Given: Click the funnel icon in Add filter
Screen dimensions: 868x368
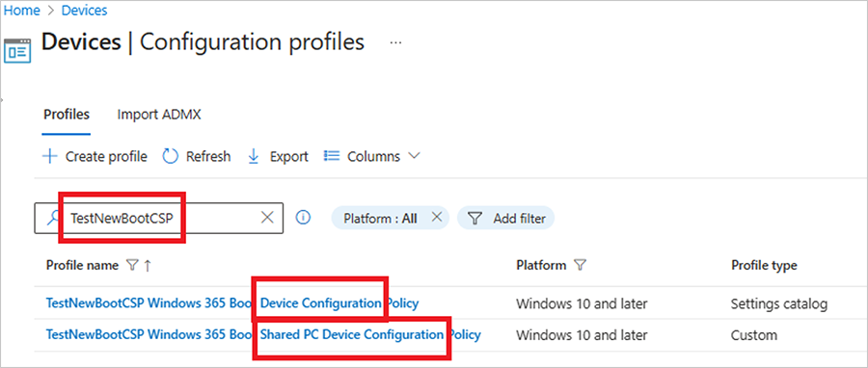Looking at the screenshot, I should click(475, 219).
